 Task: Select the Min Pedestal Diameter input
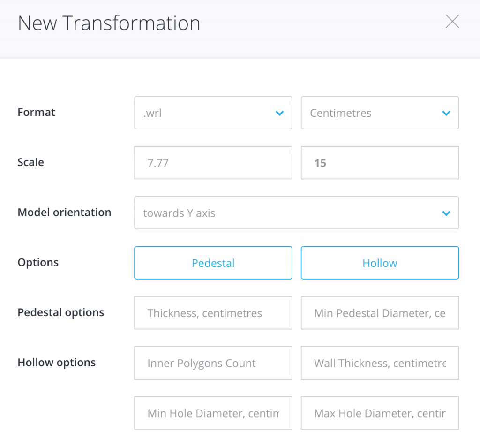click(x=379, y=313)
